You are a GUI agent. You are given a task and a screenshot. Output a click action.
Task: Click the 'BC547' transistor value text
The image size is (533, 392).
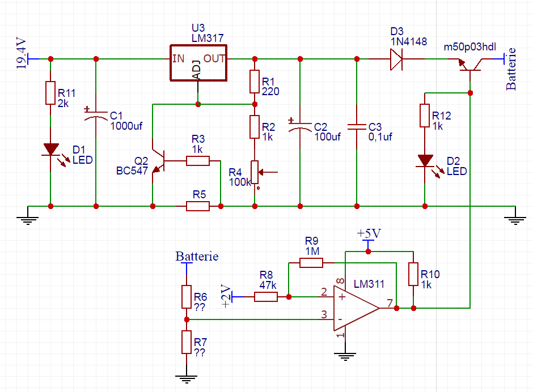click(x=132, y=171)
